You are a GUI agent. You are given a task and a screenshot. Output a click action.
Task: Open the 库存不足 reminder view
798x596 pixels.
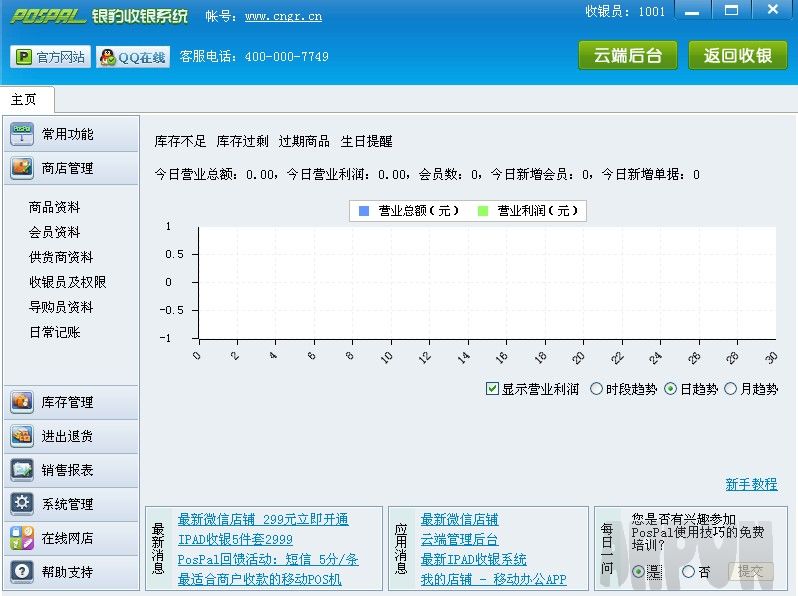click(x=180, y=142)
